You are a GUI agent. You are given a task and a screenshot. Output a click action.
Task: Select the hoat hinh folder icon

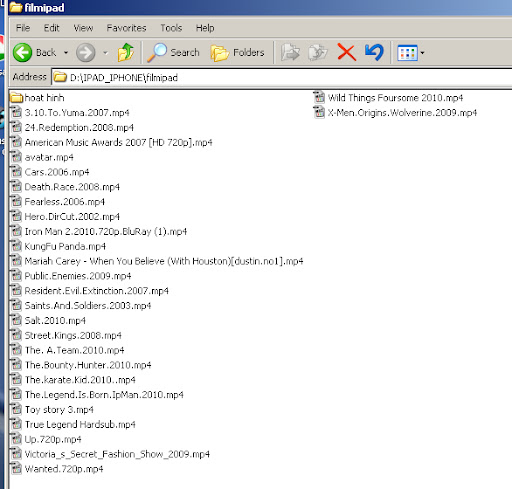pos(16,98)
